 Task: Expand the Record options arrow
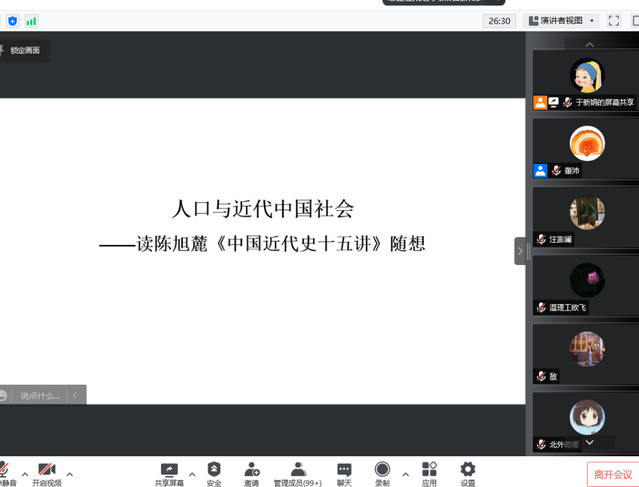click(x=405, y=474)
